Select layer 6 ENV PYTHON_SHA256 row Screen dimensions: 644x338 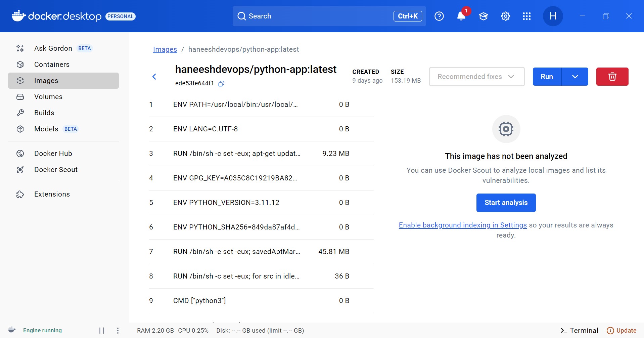(x=261, y=227)
